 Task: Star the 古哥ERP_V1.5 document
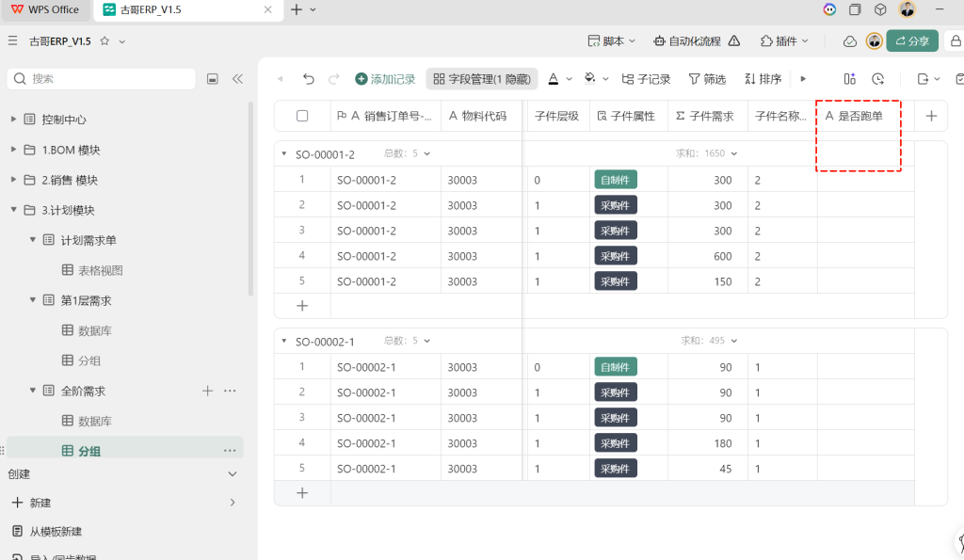pyautogui.click(x=104, y=41)
